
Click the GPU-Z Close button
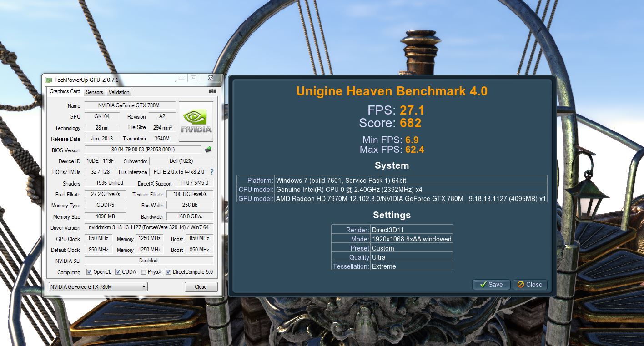click(x=201, y=287)
